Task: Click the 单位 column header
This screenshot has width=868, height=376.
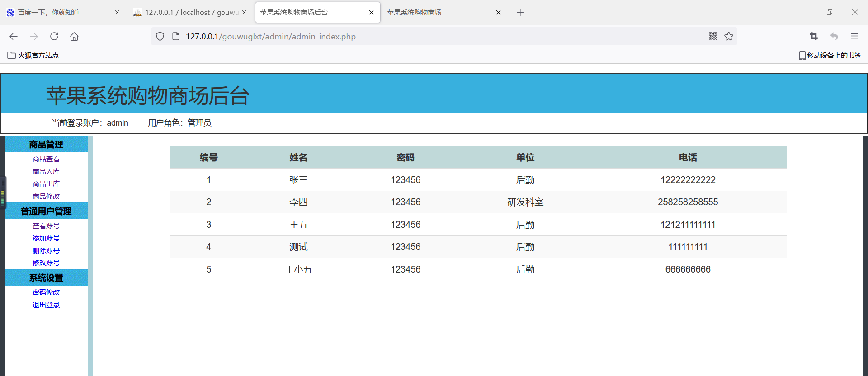Action: pyautogui.click(x=525, y=157)
